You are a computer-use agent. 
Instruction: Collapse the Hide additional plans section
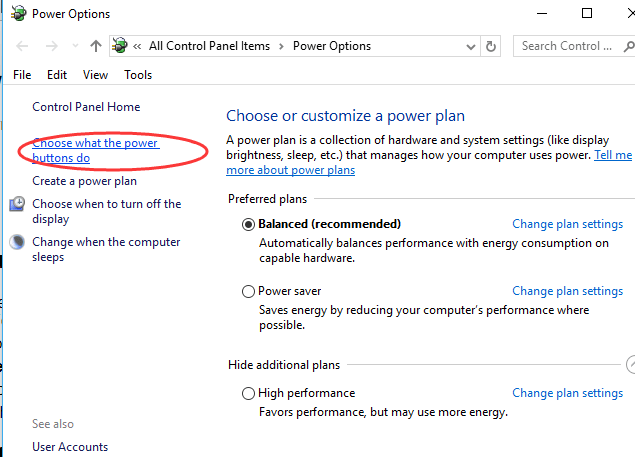click(630, 365)
